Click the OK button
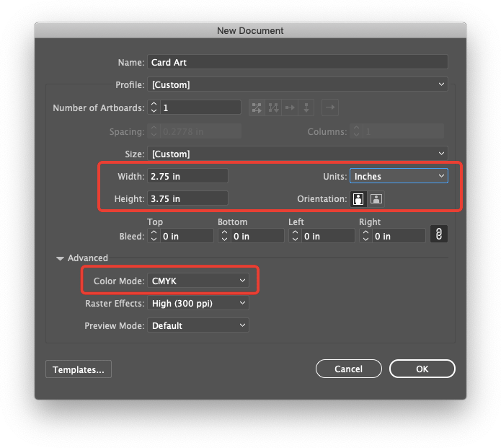 422,369
